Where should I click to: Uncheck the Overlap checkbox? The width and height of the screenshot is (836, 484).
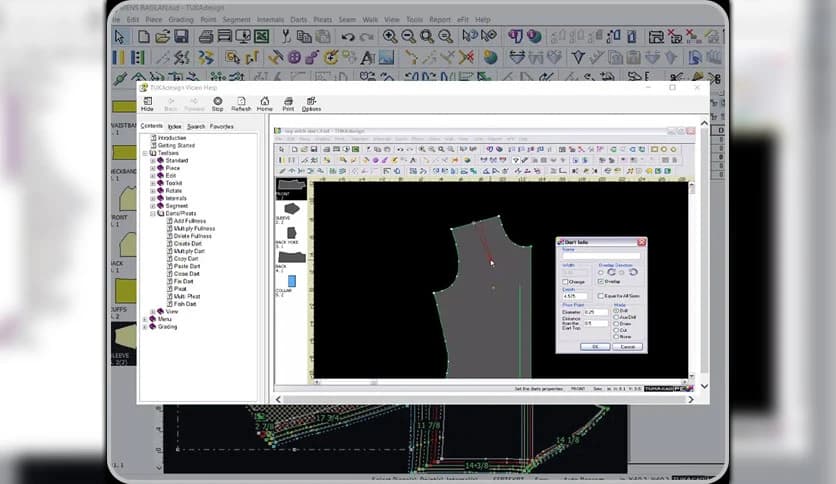600,282
